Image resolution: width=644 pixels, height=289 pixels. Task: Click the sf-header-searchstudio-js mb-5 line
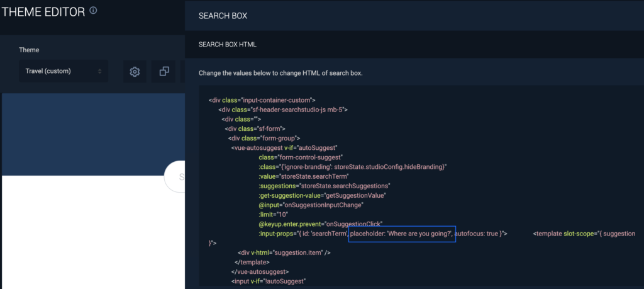(284, 110)
